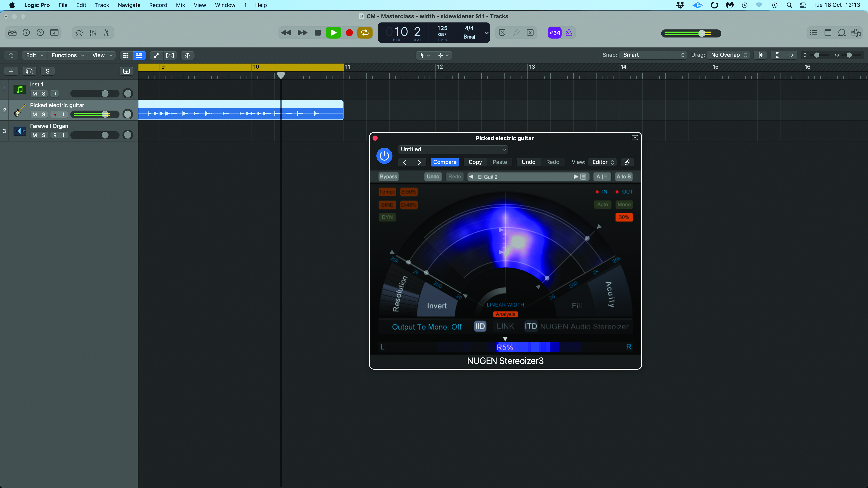This screenshot has height=488, width=868.
Task: Click the Compare button in plugin
Action: point(444,162)
